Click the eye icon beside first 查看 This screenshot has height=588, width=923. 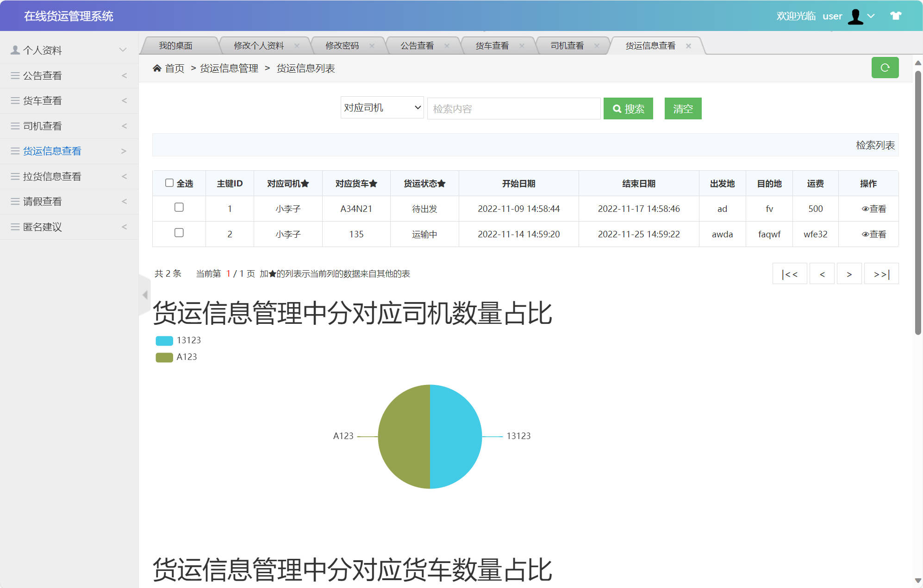865,209
